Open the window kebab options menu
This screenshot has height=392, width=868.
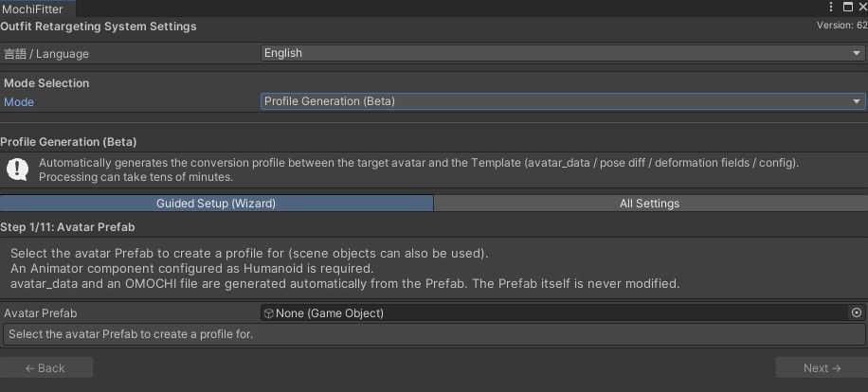[831, 8]
